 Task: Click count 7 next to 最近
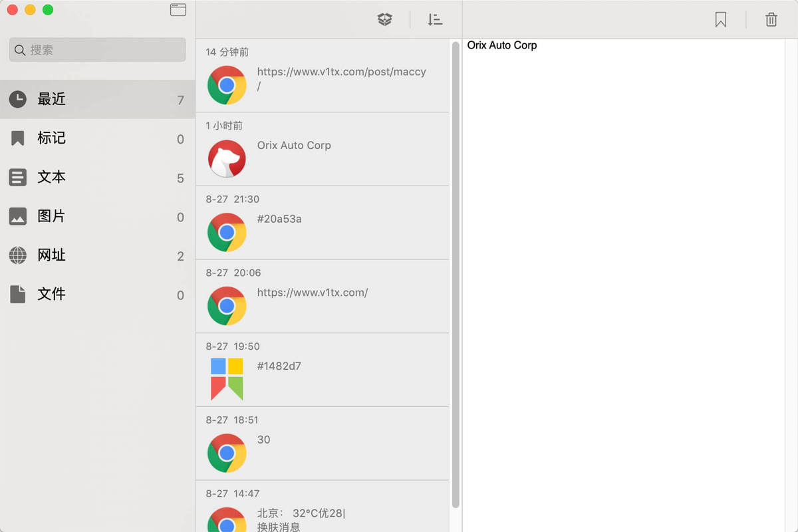pyautogui.click(x=180, y=100)
